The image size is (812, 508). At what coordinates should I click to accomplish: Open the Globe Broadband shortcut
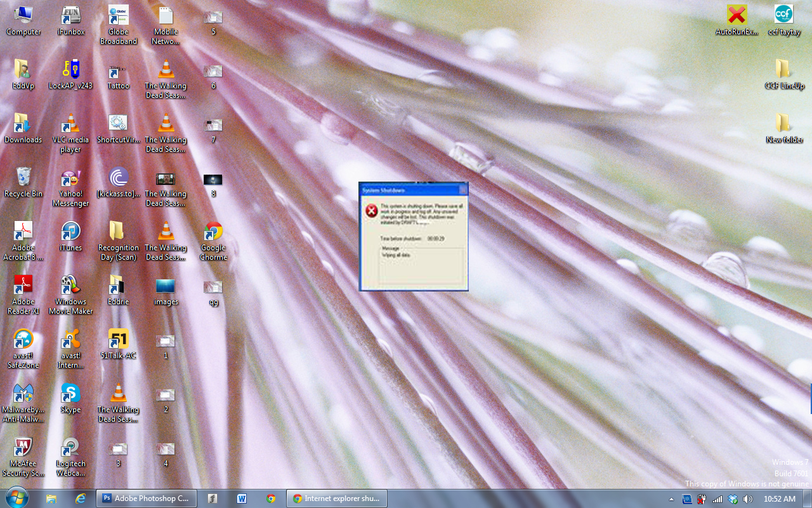click(118, 25)
